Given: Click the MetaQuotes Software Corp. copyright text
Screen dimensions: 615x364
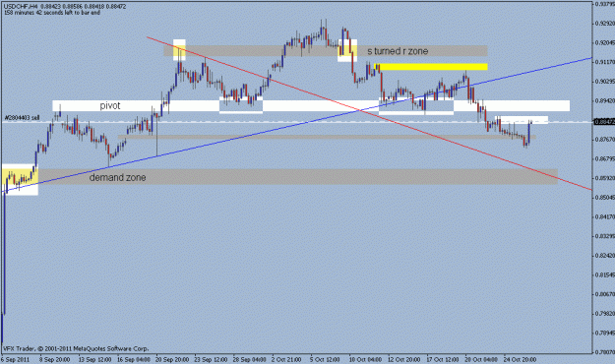Looking at the screenshot, I should [x=76, y=348].
